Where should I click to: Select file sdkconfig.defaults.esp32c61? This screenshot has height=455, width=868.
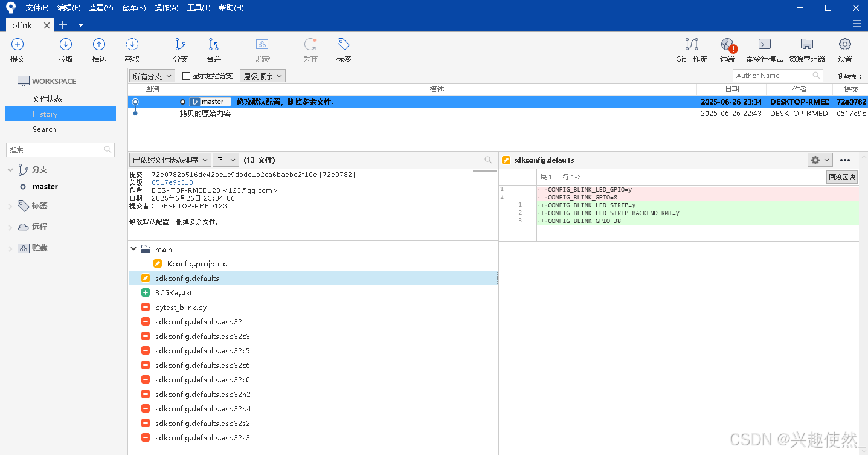204,380
